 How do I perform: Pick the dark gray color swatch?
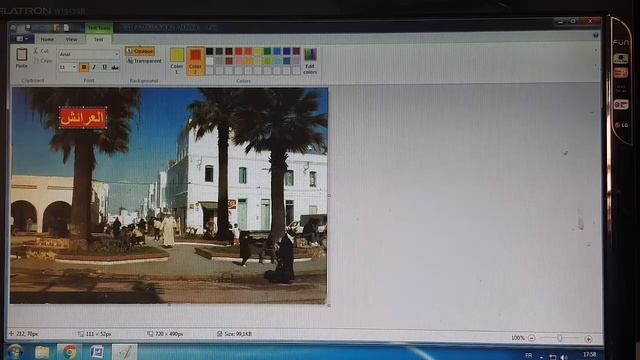coord(219,51)
